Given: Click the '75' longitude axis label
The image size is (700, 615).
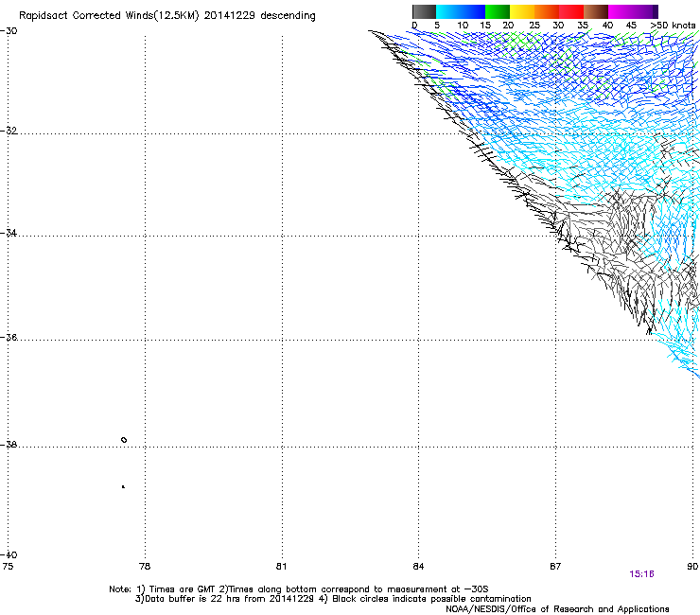Looking at the screenshot, I should click(x=8, y=567).
